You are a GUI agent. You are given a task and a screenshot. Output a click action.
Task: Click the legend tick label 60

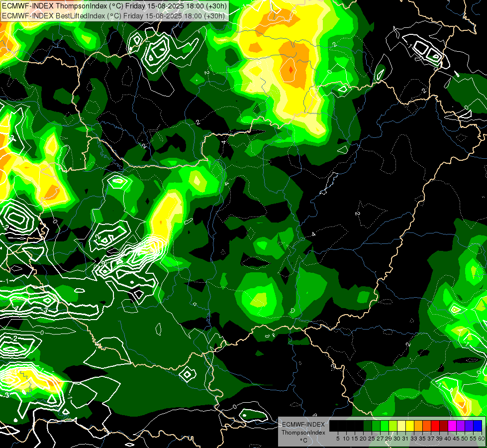coord(482,439)
